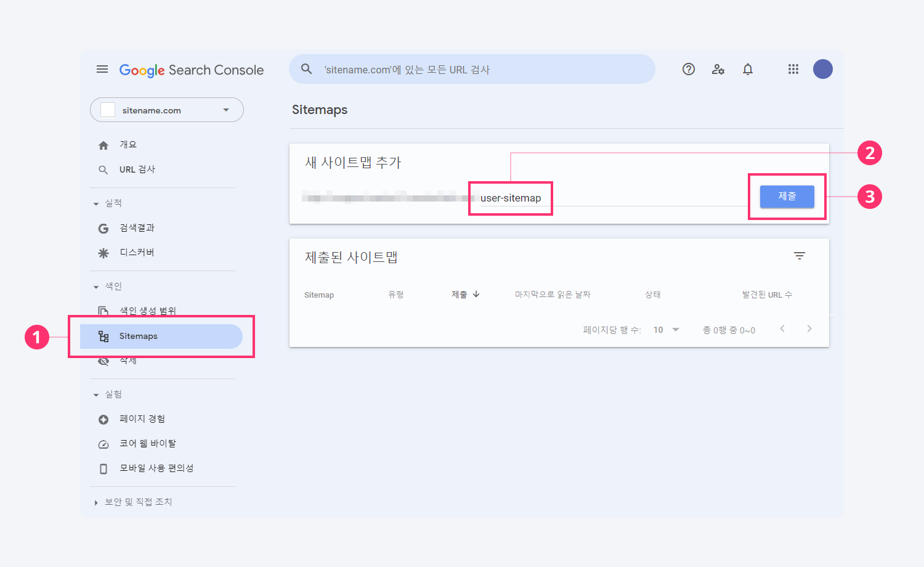This screenshot has width=924, height=567.
Task: Collapse the 실적 section
Action: coord(96,203)
